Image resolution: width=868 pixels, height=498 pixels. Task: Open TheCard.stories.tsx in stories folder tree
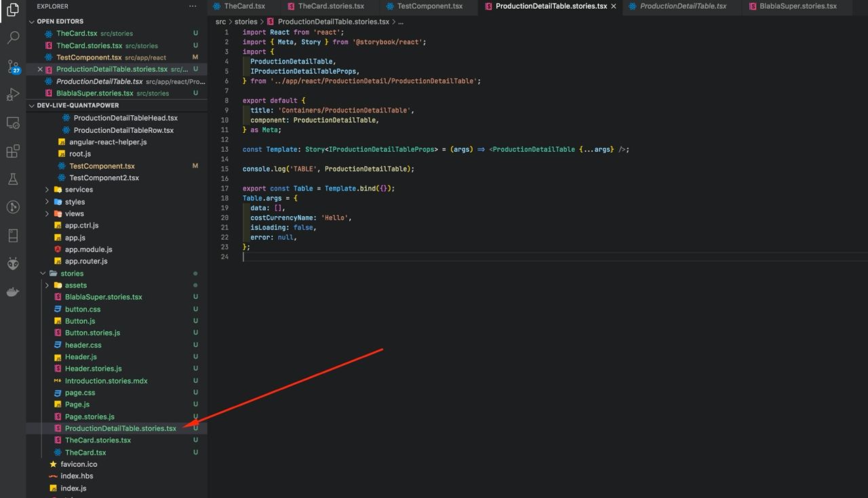coord(98,440)
